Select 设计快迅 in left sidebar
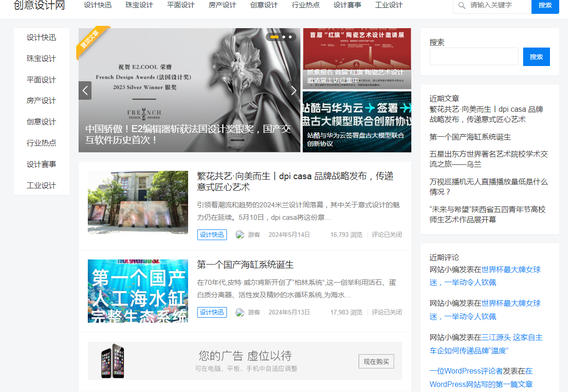 42,37
